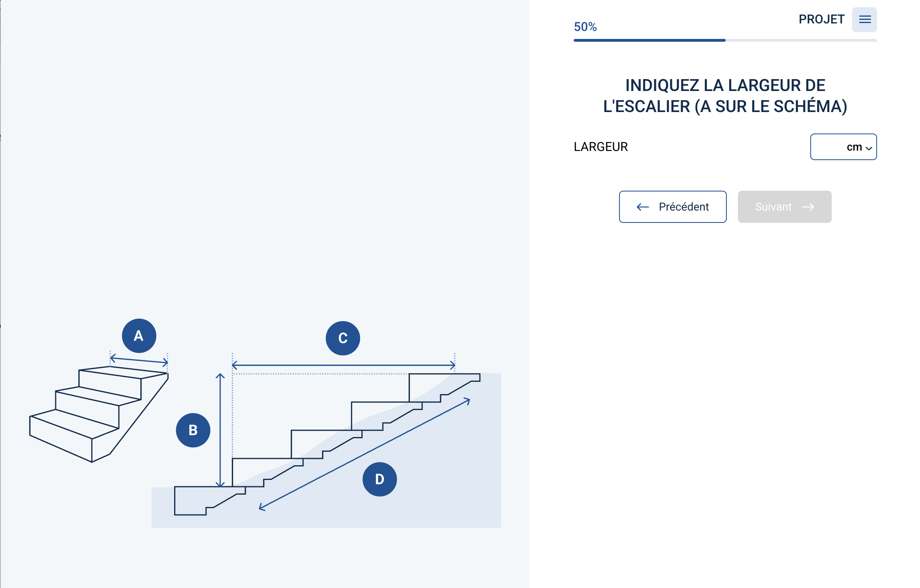Click the B marker on the diagram

tap(193, 430)
